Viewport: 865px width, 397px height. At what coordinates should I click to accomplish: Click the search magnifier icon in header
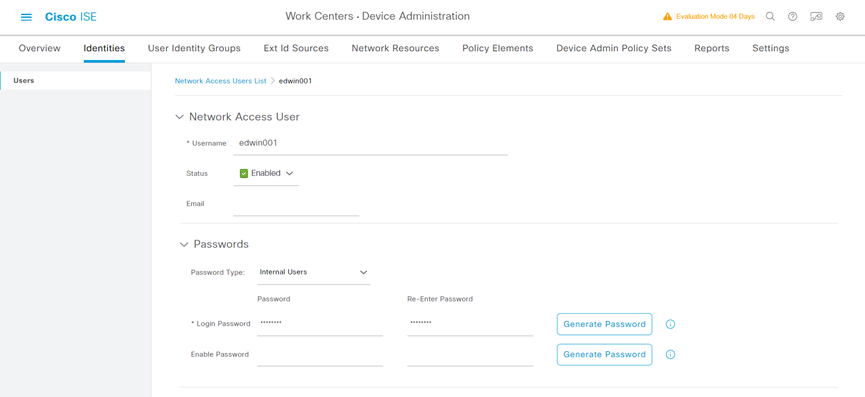tap(770, 17)
